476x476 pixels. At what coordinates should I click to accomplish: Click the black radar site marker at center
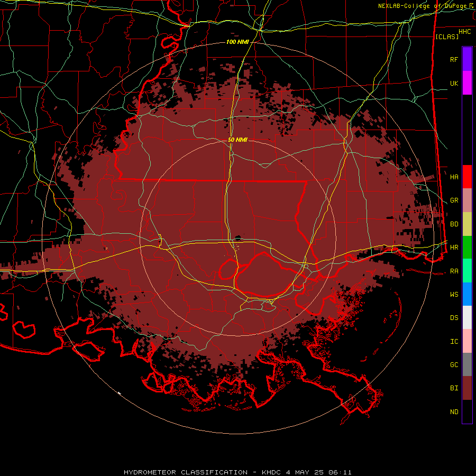(x=238, y=238)
